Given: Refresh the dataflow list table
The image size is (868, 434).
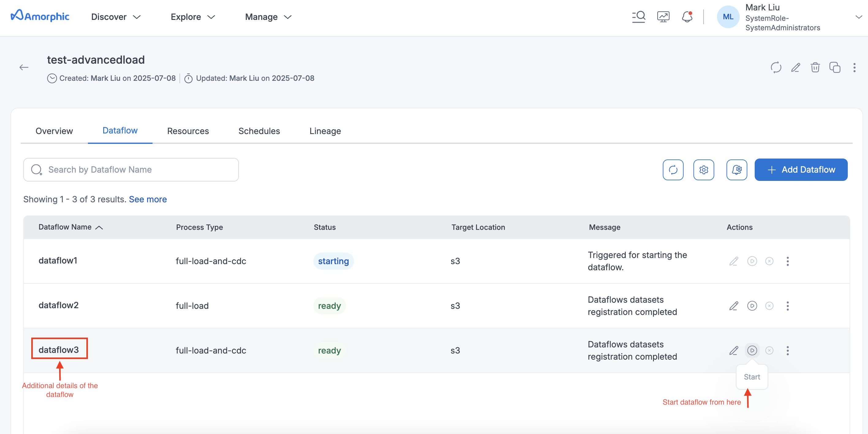Looking at the screenshot, I should coord(673,170).
